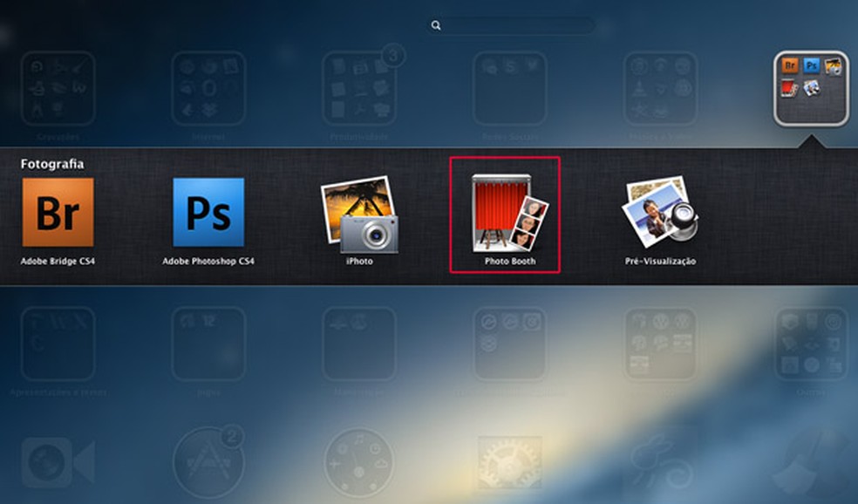Image resolution: width=858 pixels, height=504 pixels.
Task: Launch Photo Booth
Action: [x=510, y=213]
